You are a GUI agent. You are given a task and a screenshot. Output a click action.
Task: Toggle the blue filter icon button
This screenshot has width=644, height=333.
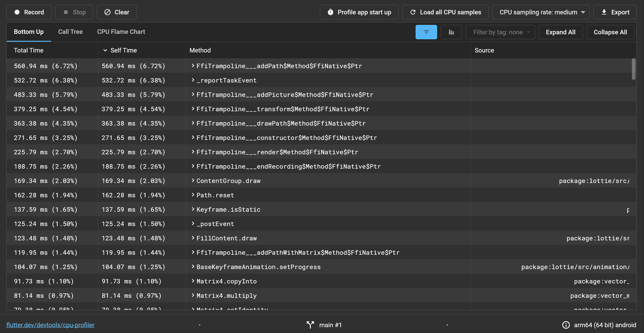tap(426, 32)
